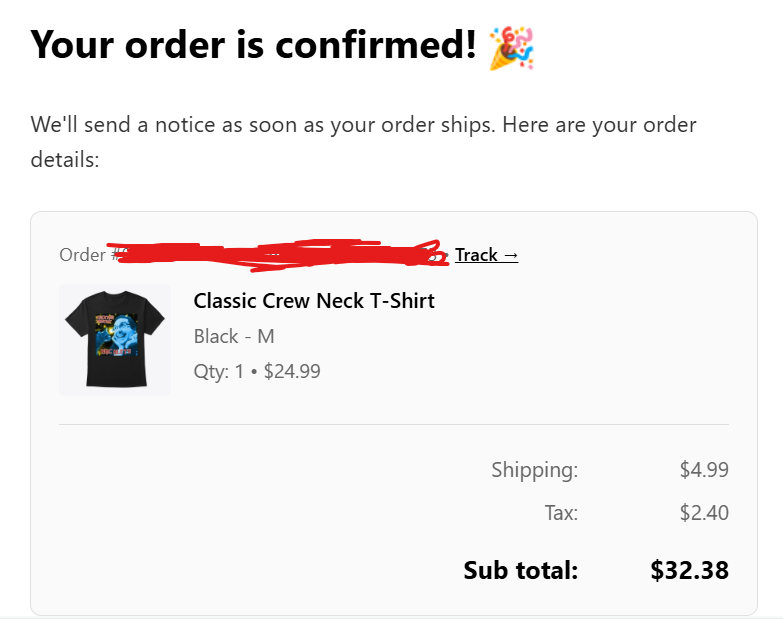Click the 'Your order is confirmed!' heading
Viewport: 783px width, 622px height.
point(254,45)
